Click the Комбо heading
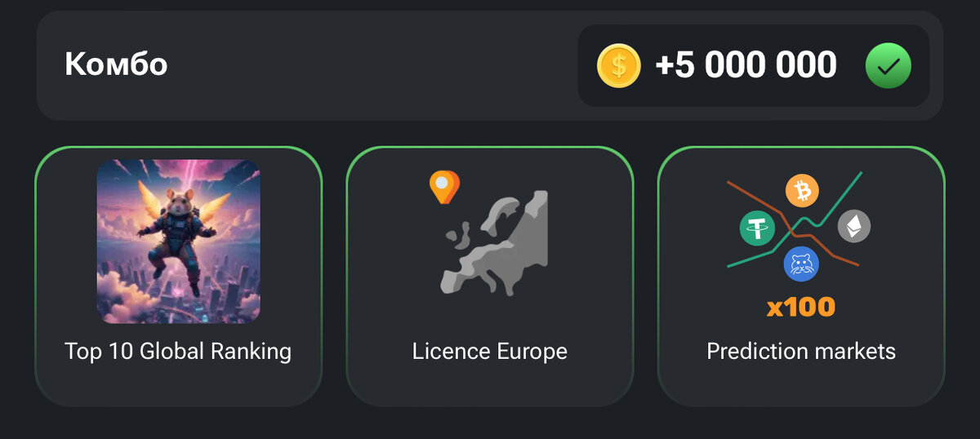Image resolution: width=980 pixels, height=439 pixels. pos(116,64)
